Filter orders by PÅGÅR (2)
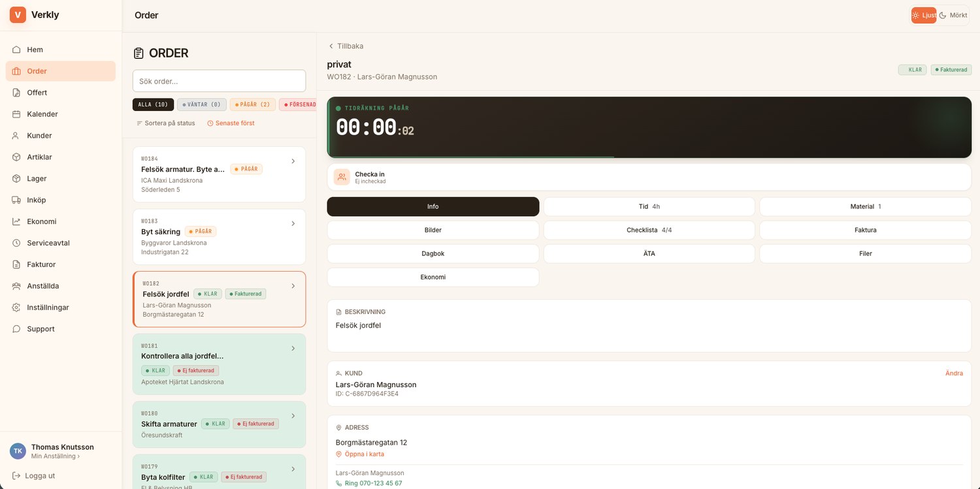The image size is (980, 489). pyautogui.click(x=253, y=104)
